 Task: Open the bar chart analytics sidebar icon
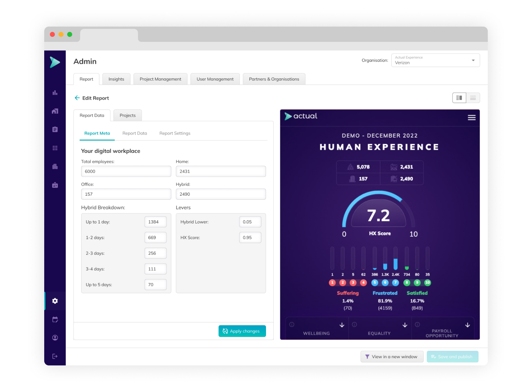click(x=55, y=93)
